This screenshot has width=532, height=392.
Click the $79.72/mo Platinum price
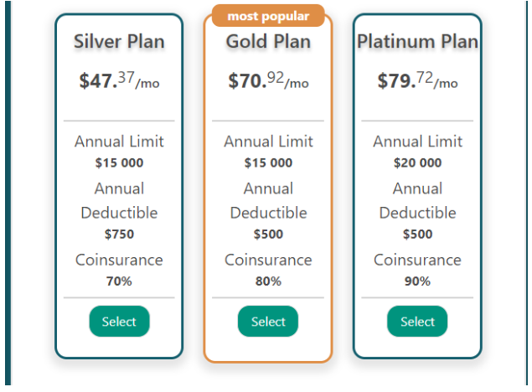point(417,81)
